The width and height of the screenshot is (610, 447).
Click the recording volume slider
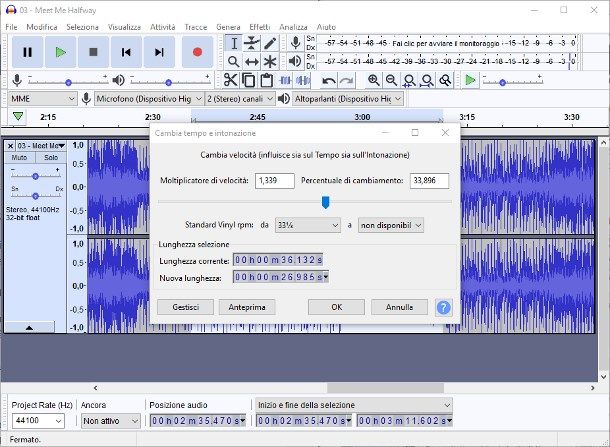(68, 82)
